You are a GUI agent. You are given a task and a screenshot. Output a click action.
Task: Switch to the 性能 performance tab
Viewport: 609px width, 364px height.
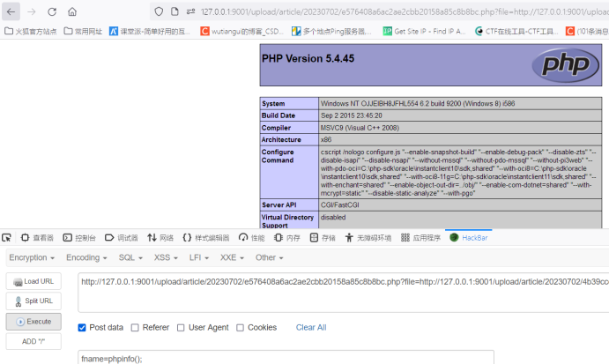(252, 238)
